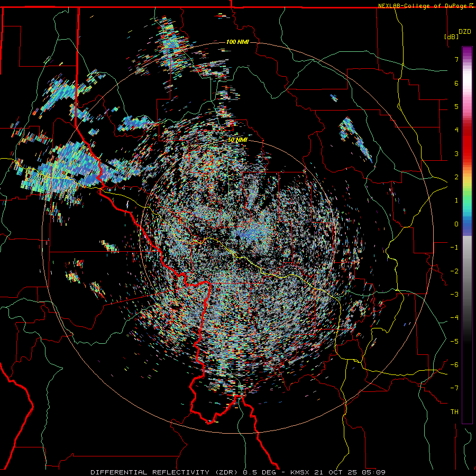Click the 2 value on the scale
Viewport: 476px width, 476px height.
click(456, 177)
